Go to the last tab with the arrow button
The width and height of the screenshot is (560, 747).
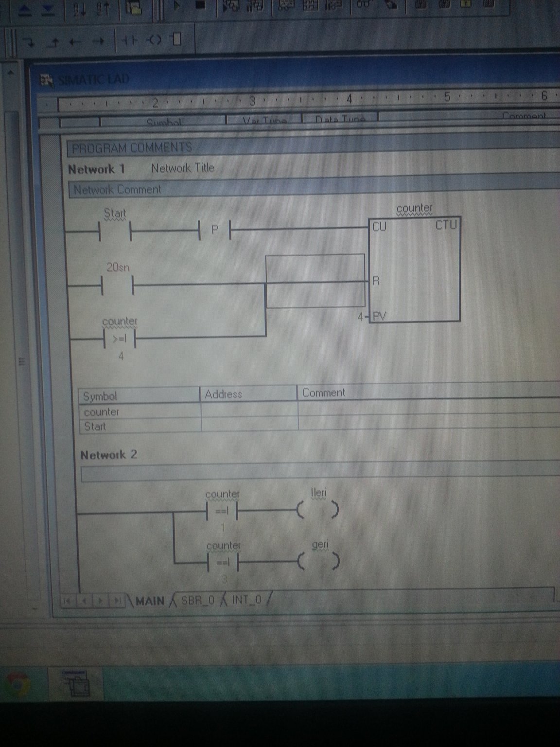(117, 601)
